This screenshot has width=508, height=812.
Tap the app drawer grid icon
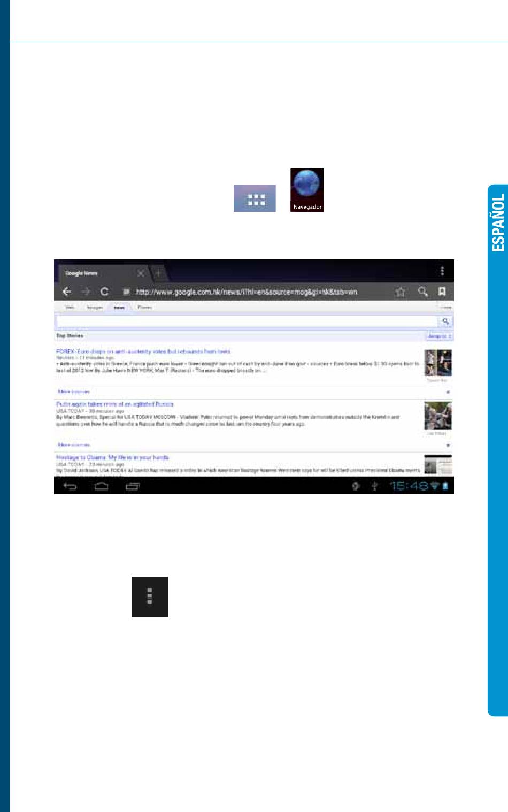coord(255,198)
